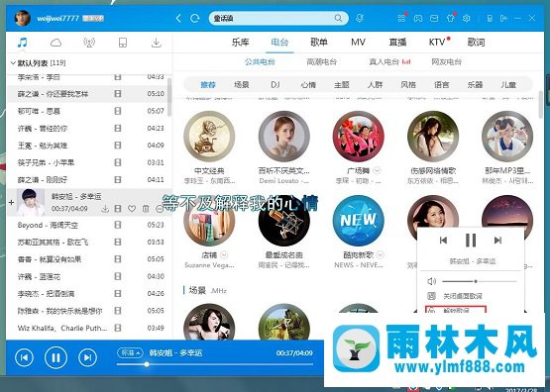Open the download manager icon in left panel
The image size is (550, 392).
click(x=157, y=43)
